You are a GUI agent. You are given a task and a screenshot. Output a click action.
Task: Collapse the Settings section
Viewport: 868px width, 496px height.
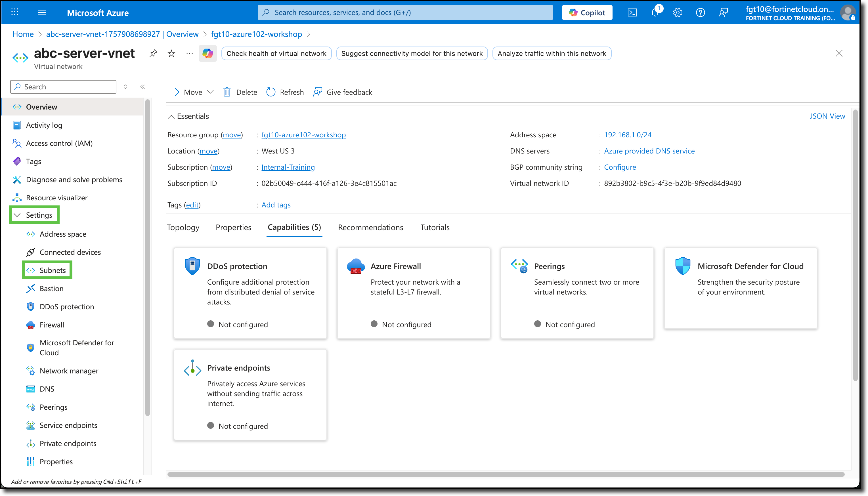[x=17, y=215]
